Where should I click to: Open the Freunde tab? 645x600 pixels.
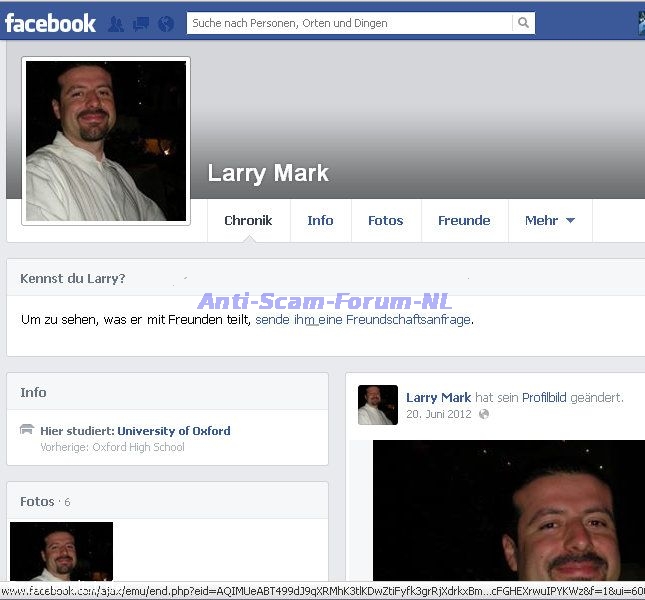click(x=464, y=221)
